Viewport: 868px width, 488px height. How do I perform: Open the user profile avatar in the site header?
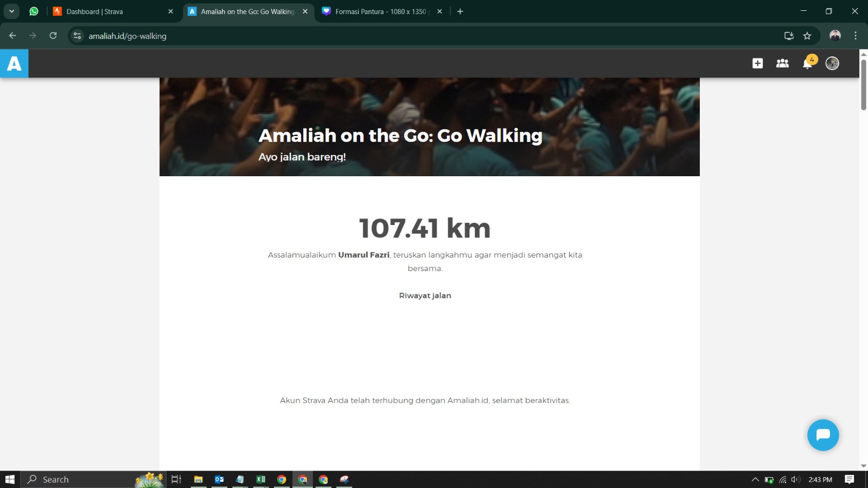(x=832, y=63)
